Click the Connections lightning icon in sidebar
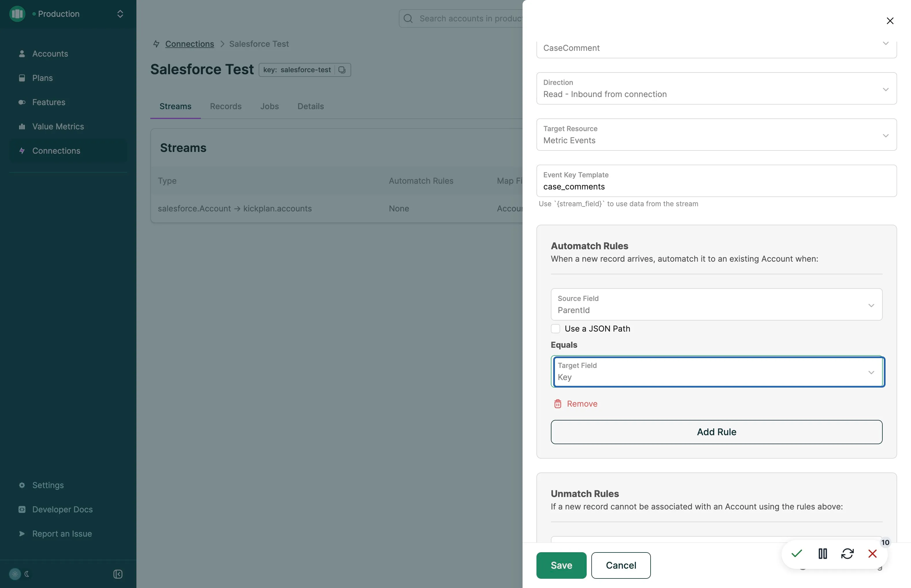The height and width of the screenshot is (588, 911). [22, 151]
